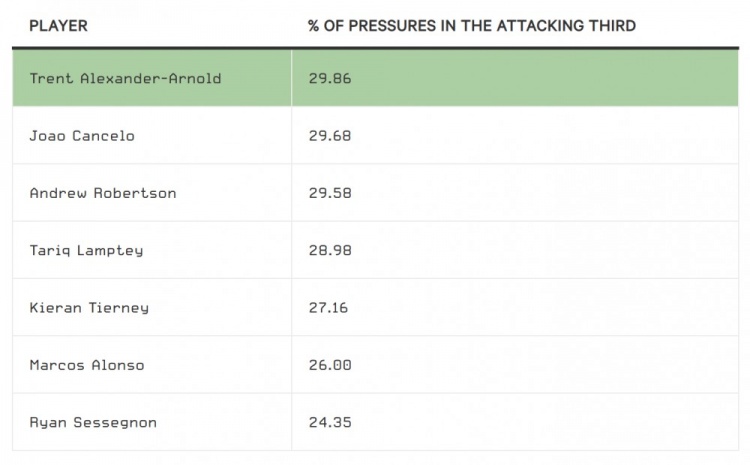This screenshot has width=750, height=465.
Task: Select the Ryan Sessegnon name cell
Action: tap(152, 422)
